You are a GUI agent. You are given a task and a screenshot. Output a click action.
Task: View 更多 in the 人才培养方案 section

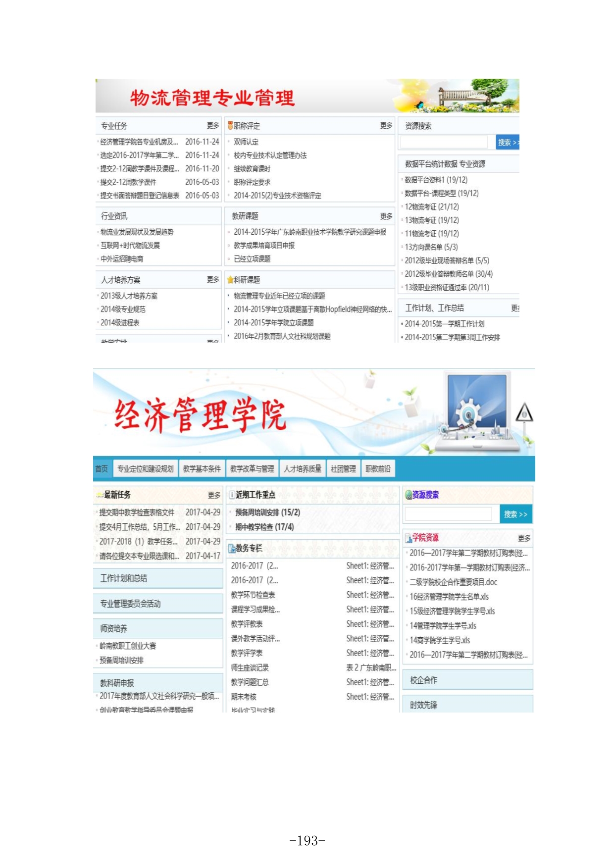click(213, 280)
